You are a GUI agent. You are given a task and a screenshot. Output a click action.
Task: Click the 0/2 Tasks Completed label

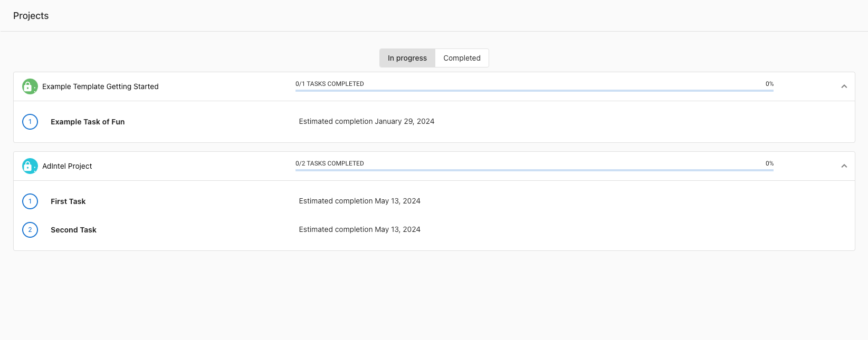tap(329, 163)
